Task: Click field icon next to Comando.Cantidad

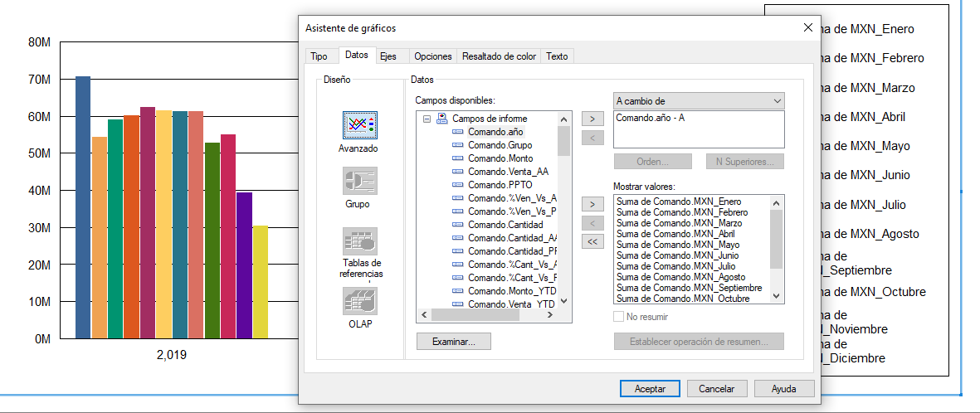Action: pyautogui.click(x=457, y=224)
